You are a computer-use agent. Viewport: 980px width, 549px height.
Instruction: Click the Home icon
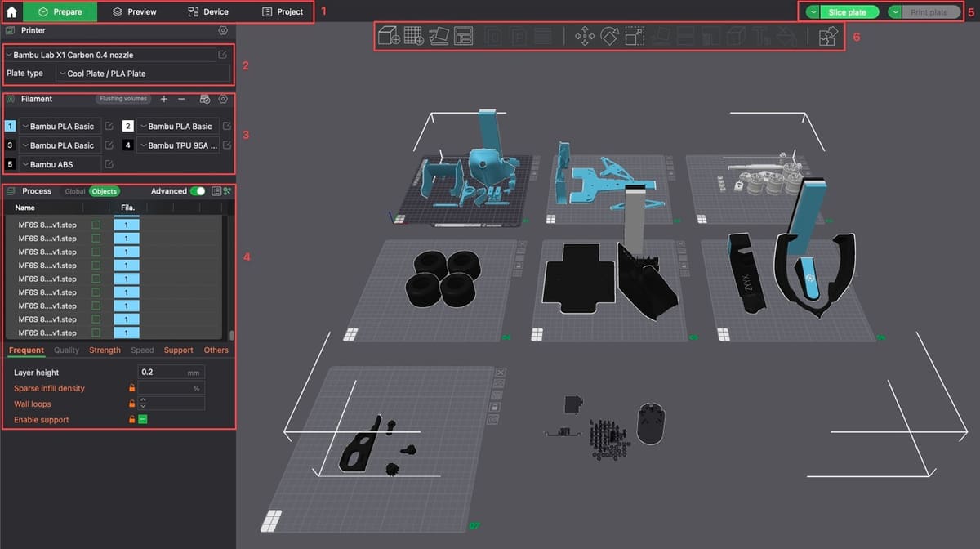(x=11, y=11)
